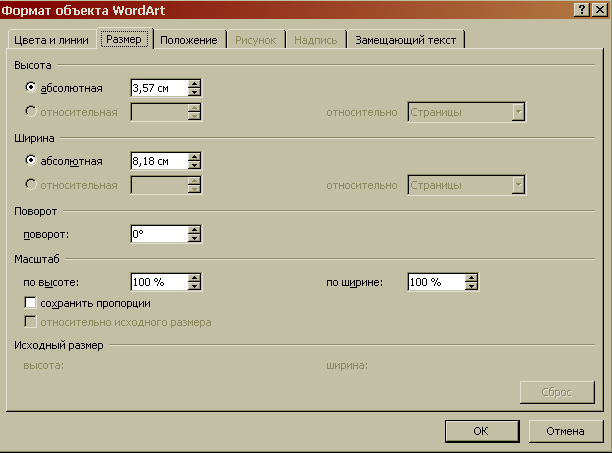Confirm the dialog with OK
Viewport: 612px width, 453px height.
(482, 431)
